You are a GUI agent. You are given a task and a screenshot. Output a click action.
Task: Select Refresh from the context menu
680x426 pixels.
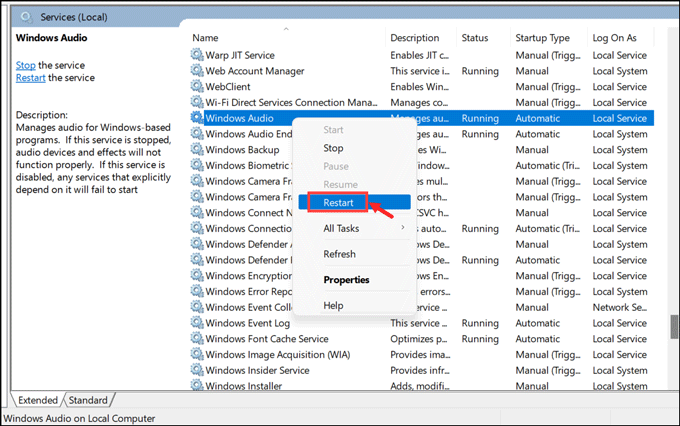point(354,254)
